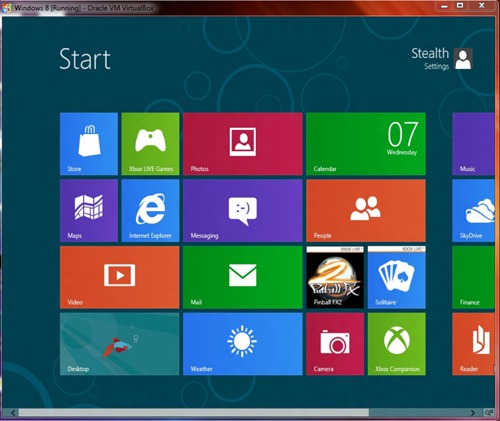Launch the Maps tile
The width and height of the screenshot is (500, 421).
89,211
